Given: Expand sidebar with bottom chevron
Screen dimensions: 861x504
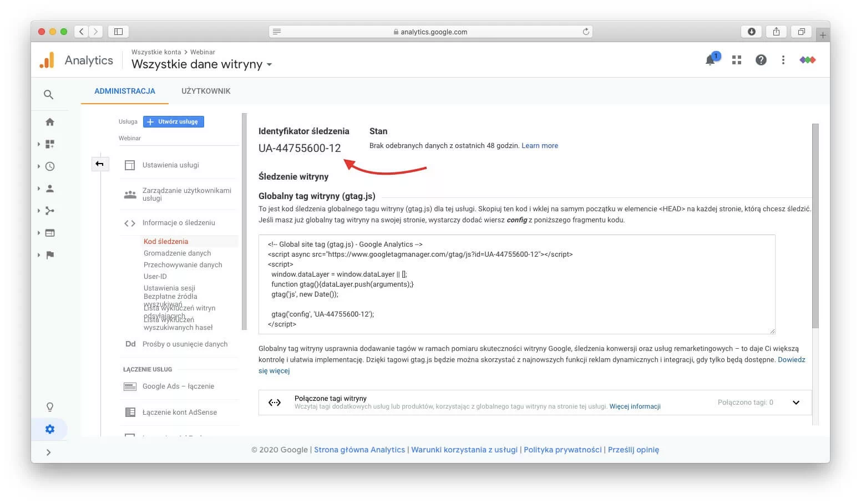Looking at the screenshot, I should (49, 452).
